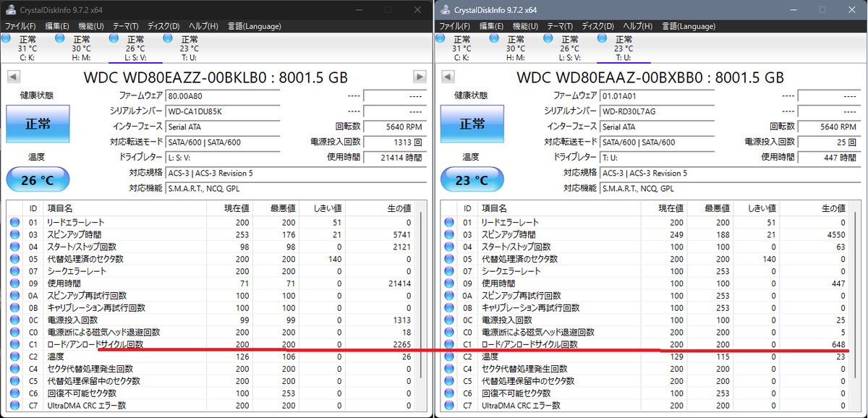Click status icon for row 07 in right window
This screenshot has height=418, width=868.
pos(449,271)
